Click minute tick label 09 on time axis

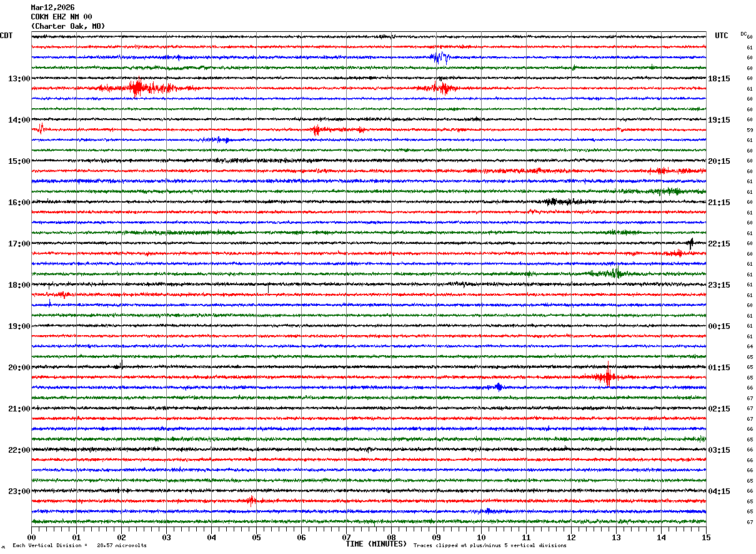(x=436, y=537)
